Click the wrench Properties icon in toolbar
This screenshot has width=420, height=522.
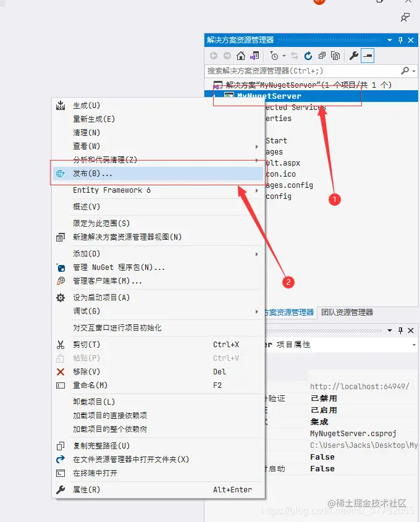[x=354, y=56]
